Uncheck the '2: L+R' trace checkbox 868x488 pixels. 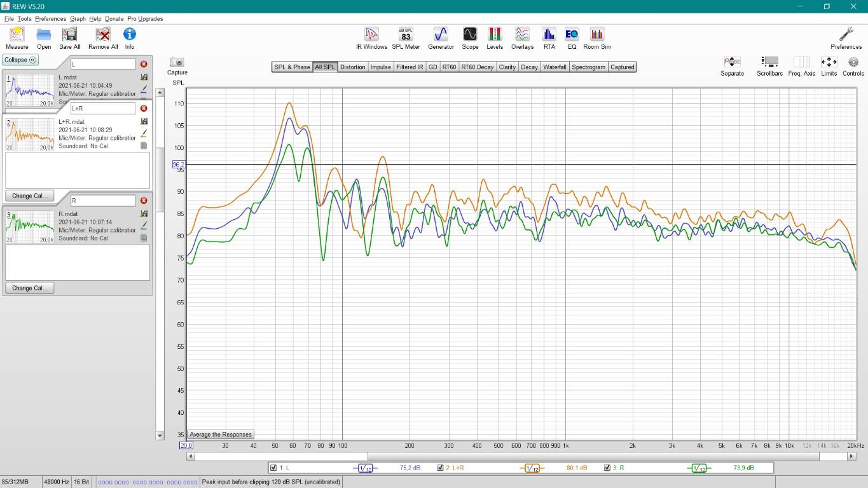pos(440,468)
